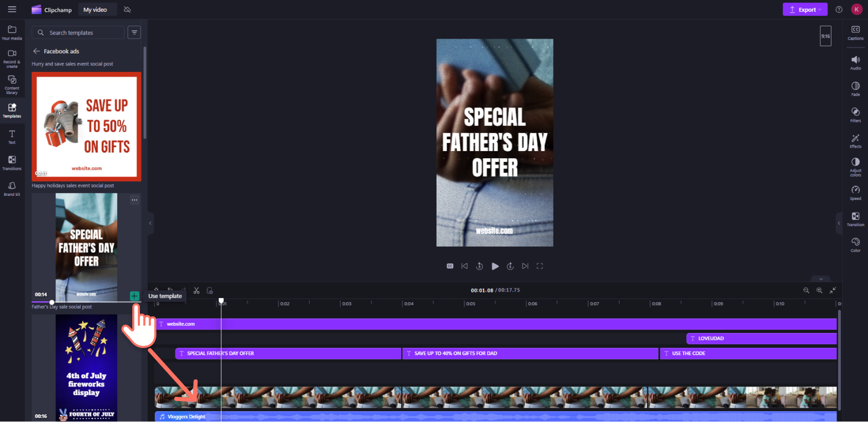Select the Save Up To 50% template
Screen dimensions: 868x422
coord(86,126)
